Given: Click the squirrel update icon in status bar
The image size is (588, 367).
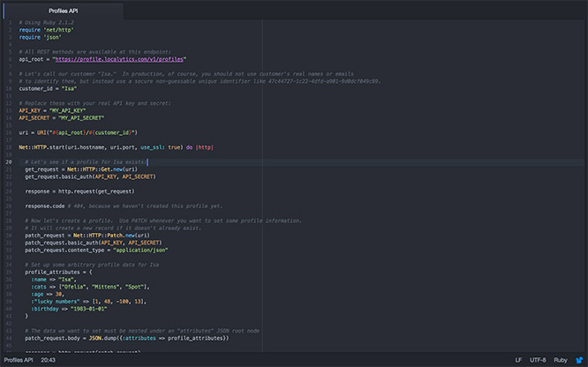Looking at the screenshot, I should [x=580, y=360].
